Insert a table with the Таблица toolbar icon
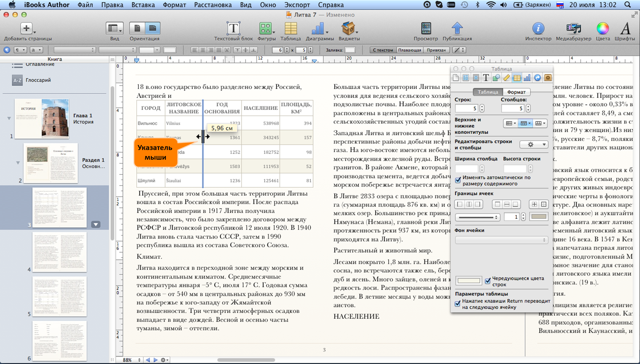 [291, 29]
